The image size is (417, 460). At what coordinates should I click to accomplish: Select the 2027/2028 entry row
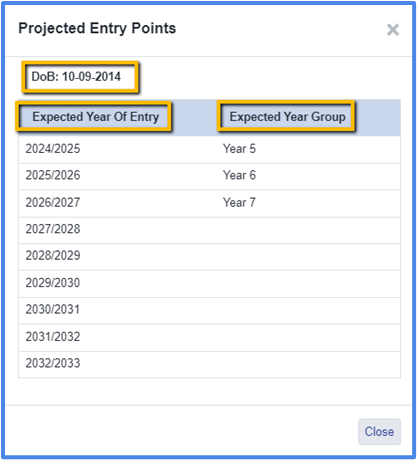pyautogui.click(x=209, y=230)
